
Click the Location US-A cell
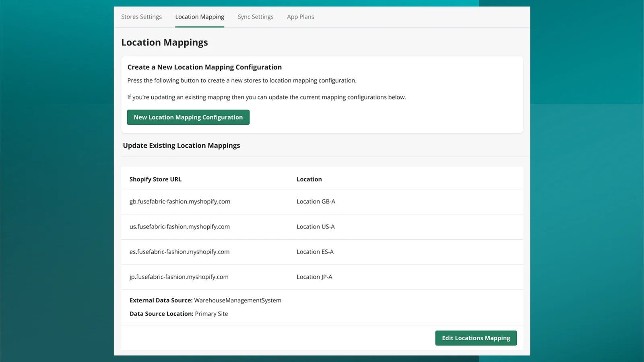(316, 227)
